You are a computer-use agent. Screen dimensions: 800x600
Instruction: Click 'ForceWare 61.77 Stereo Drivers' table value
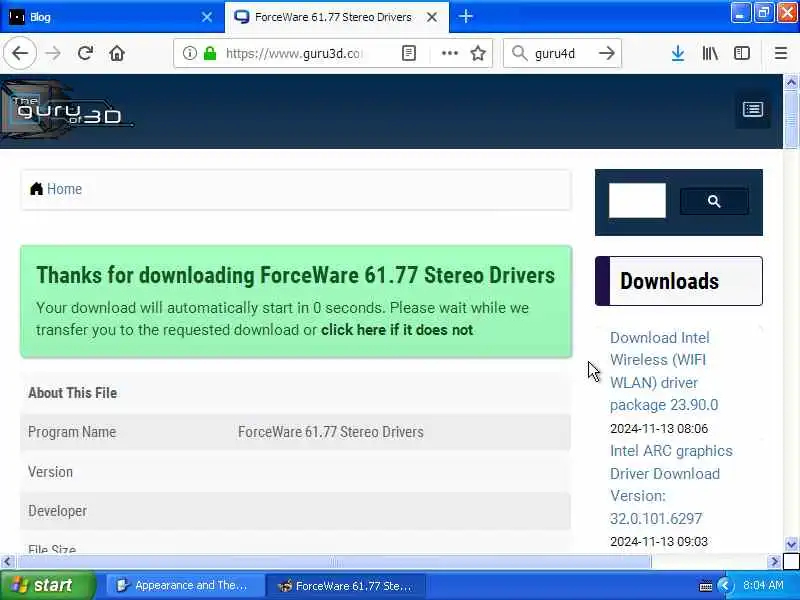click(x=331, y=432)
